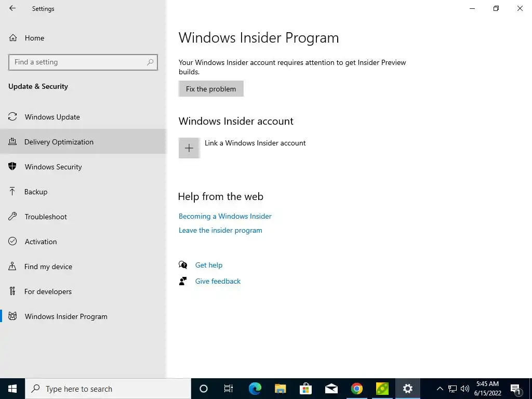Open Microsoft Store from the taskbar
This screenshot has width=532, height=399.
pos(305,389)
